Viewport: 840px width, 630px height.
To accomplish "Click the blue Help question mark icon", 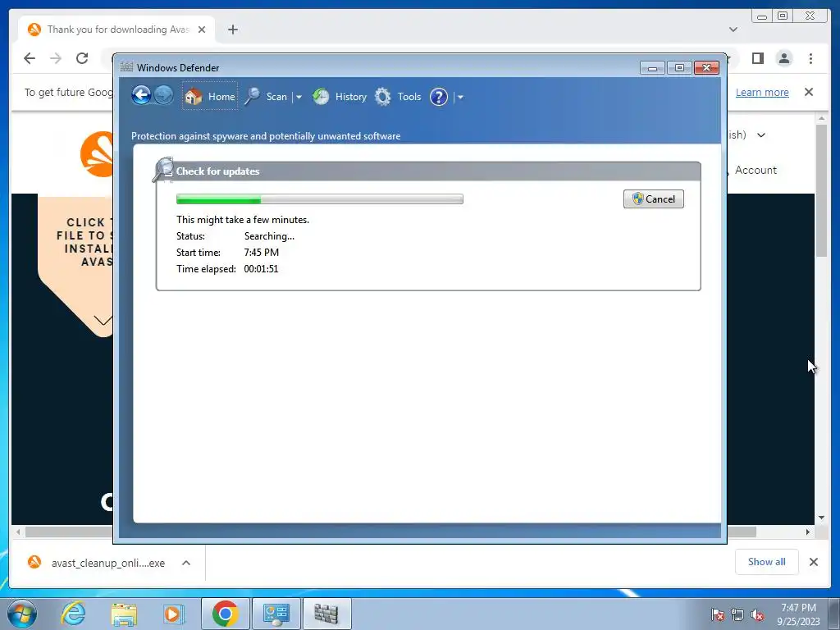I will [438, 97].
